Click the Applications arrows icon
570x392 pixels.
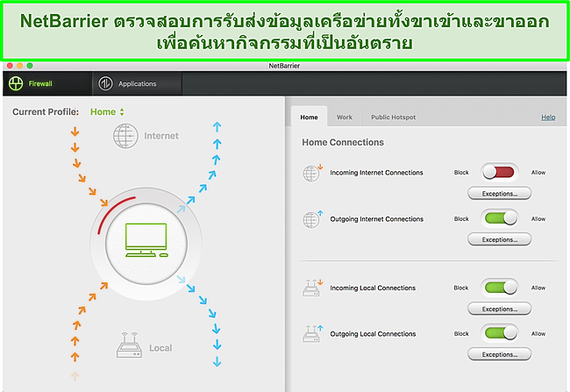click(x=105, y=83)
